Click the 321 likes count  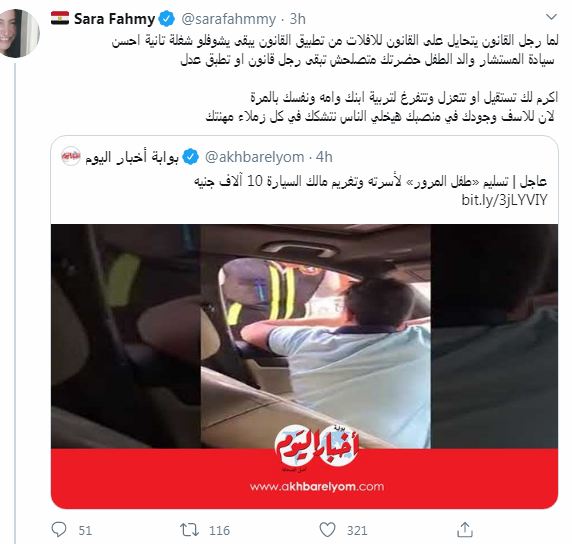357,530
